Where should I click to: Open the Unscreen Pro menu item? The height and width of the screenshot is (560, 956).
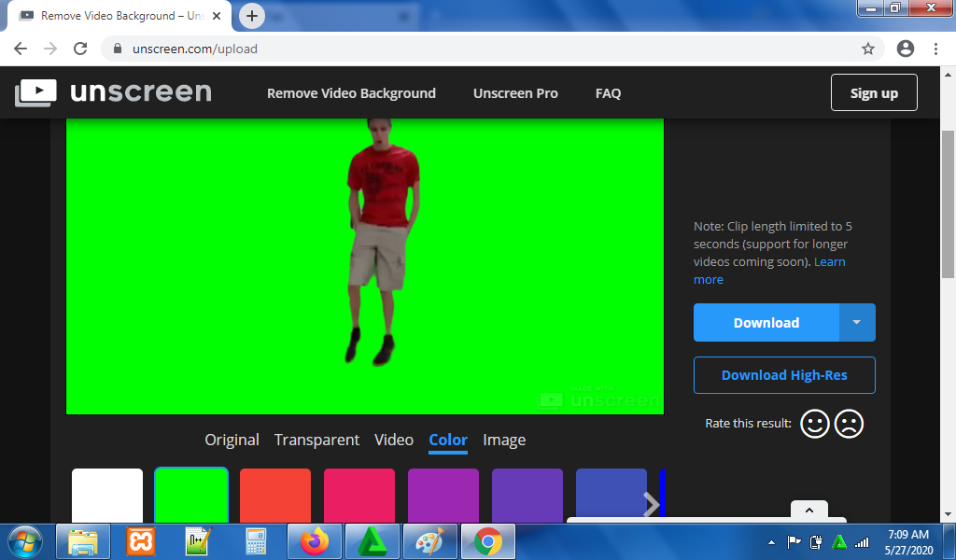(x=515, y=93)
